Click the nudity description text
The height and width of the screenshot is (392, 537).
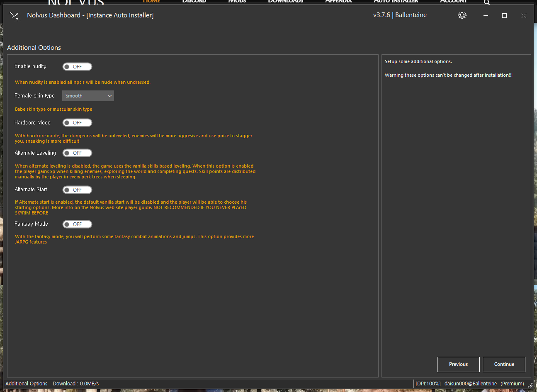coord(83,83)
